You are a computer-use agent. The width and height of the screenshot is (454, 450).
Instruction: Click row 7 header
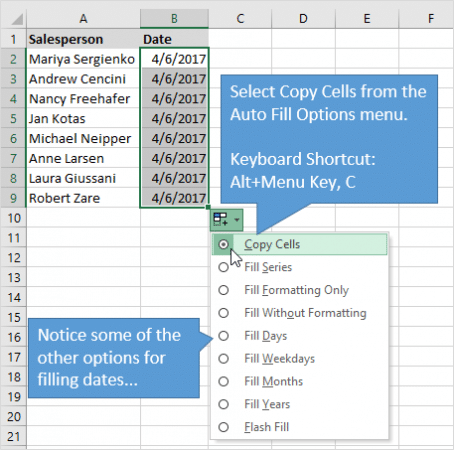(13, 158)
